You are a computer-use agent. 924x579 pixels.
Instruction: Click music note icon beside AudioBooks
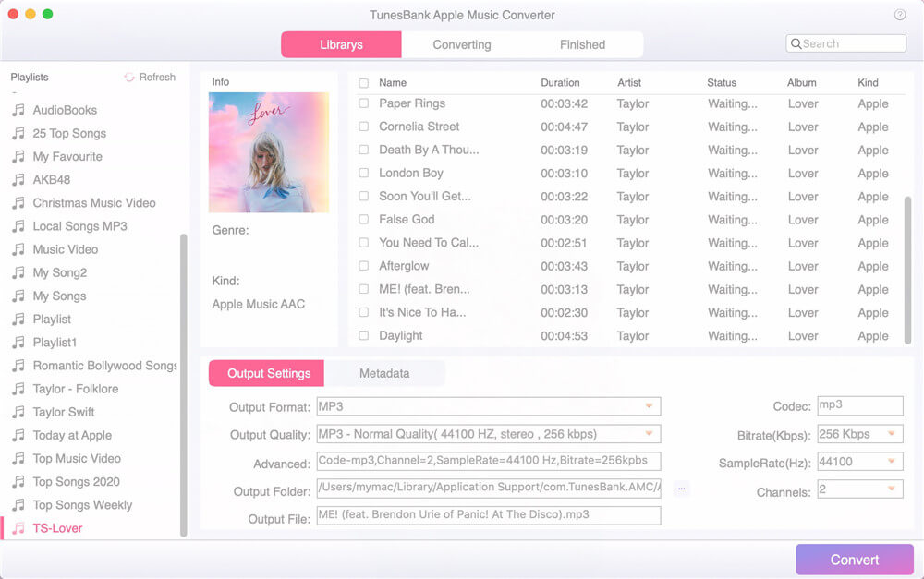click(18, 110)
